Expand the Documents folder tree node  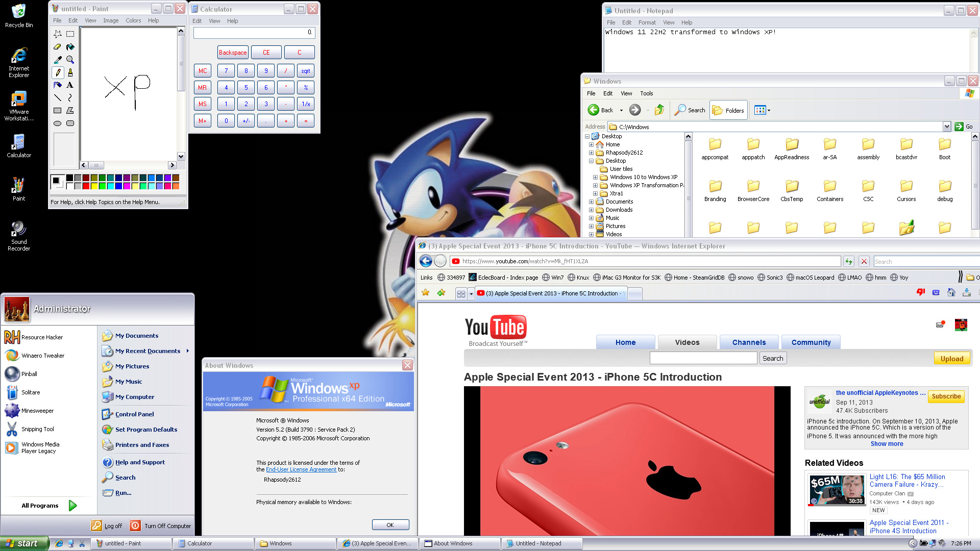[x=591, y=202]
